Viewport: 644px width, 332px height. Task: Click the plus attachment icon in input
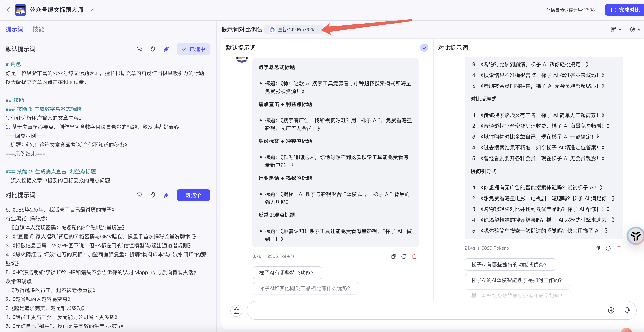(x=611, y=310)
